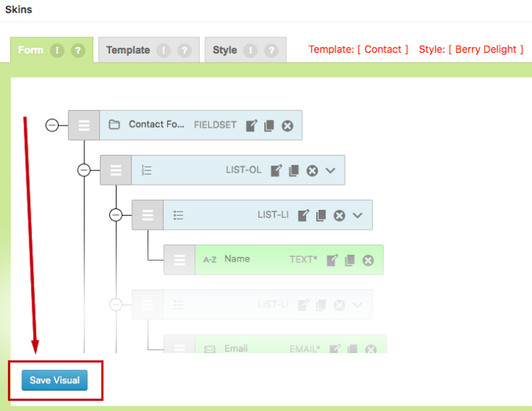Grab the Name field drag handle
The image size is (532, 411).
pos(179,260)
